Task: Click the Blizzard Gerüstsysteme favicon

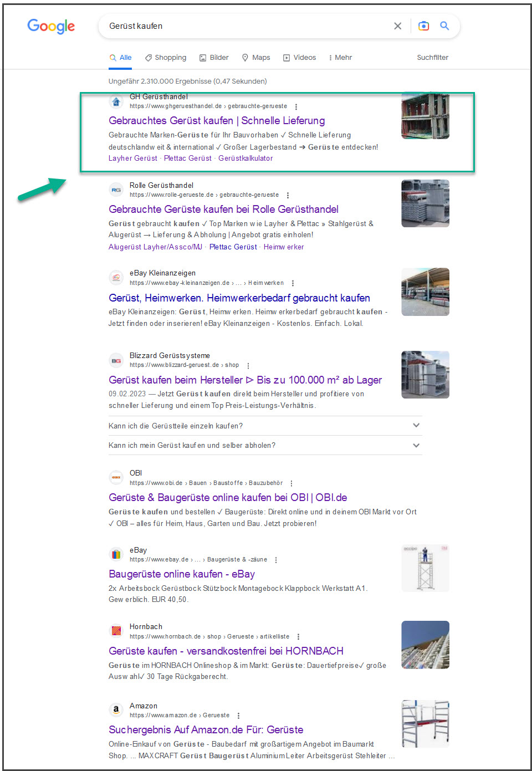Action: tap(116, 360)
